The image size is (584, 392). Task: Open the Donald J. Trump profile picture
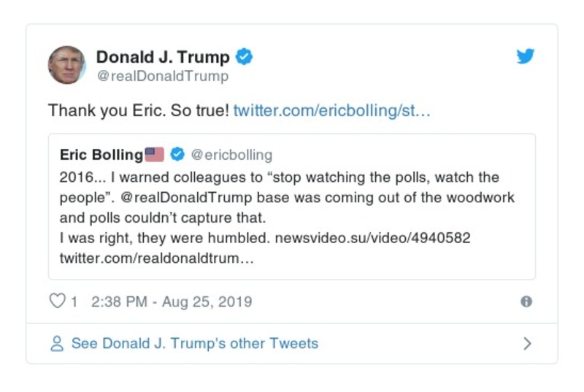(67, 65)
